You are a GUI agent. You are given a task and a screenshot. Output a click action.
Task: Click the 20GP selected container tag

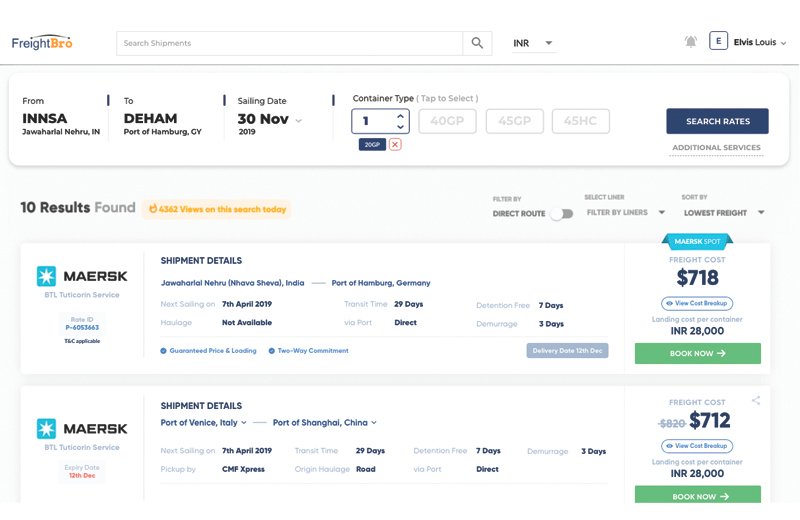(x=372, y=144)
